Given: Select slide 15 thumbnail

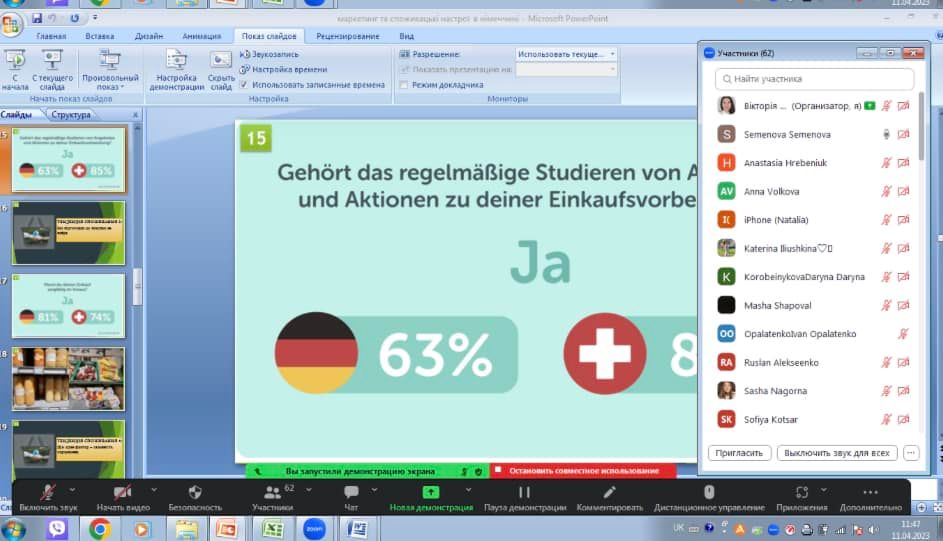Looking at the screenshot, I should coord(69,159).
